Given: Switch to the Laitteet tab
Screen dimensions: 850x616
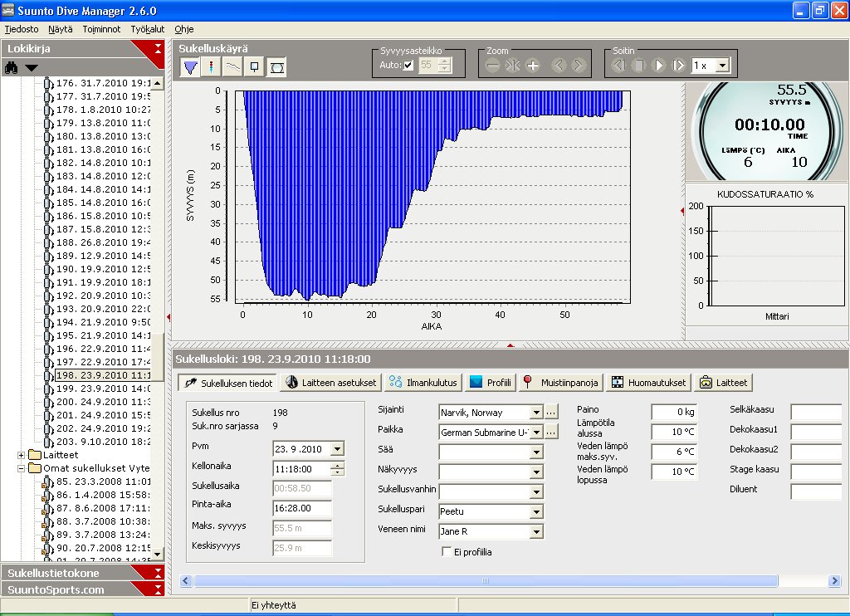Looking at the screenshot, I should pyautogui.click(x=723, y=382).
